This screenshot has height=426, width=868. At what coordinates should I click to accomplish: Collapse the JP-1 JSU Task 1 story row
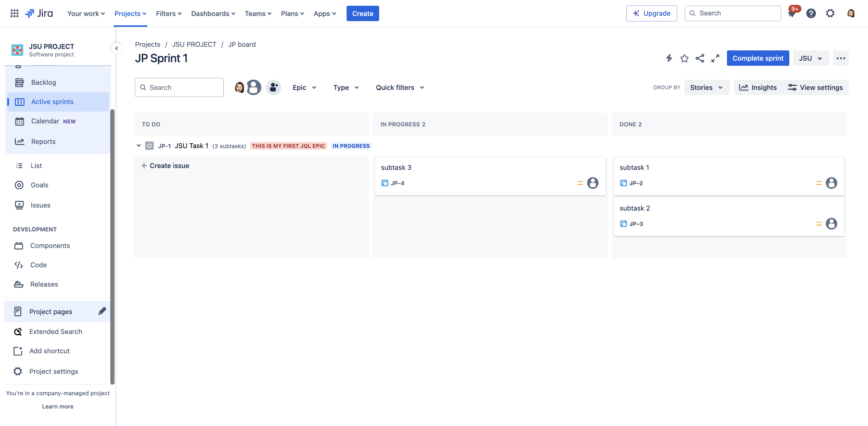tap(138, 146)
